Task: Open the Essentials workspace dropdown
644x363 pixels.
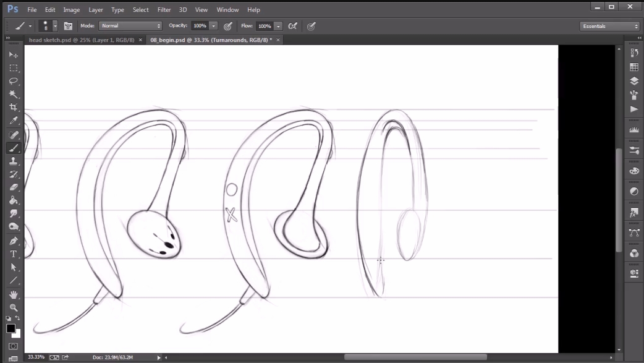Action: [x=609, y=26]
